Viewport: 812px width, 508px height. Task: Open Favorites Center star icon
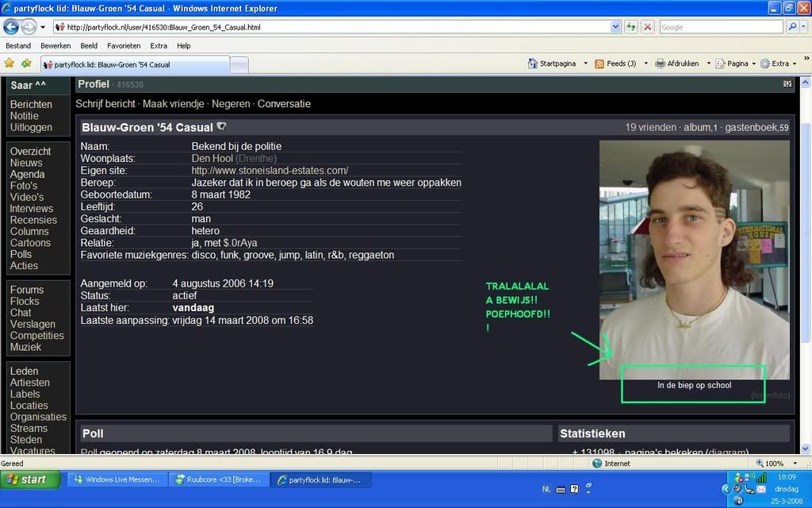coord(10,63)
